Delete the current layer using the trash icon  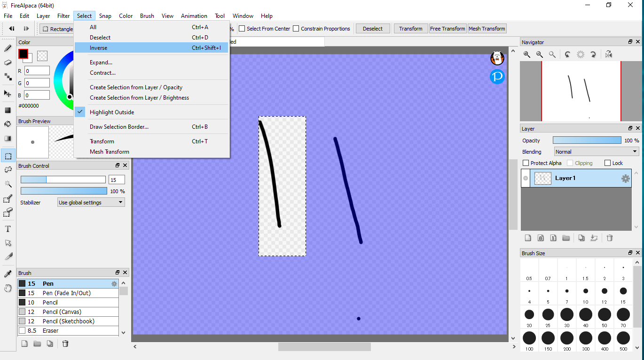(610, 238)
